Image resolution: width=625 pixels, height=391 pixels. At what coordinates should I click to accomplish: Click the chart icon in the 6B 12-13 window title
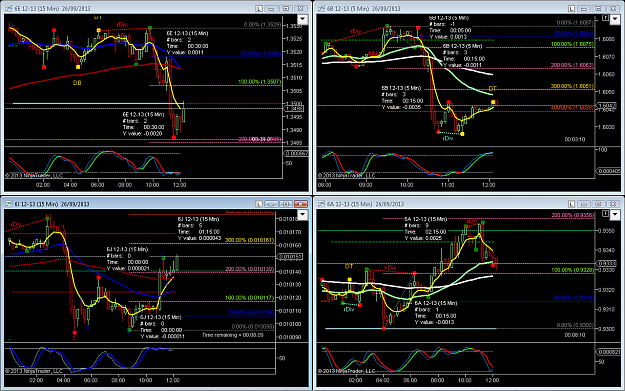point(320,8)
